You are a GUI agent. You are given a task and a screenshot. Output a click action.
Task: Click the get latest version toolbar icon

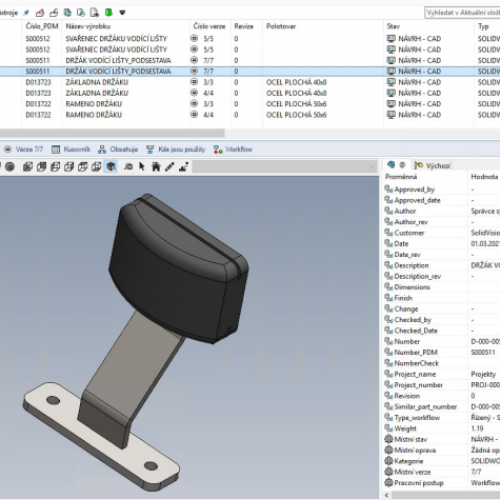(67, 13)
